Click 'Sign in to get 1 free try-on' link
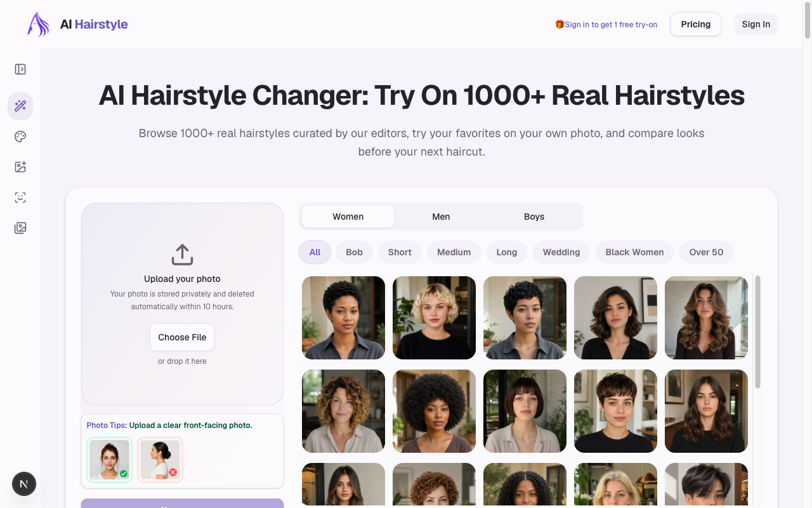This screenshot has height=508, width=812. (x=611, y=25)
